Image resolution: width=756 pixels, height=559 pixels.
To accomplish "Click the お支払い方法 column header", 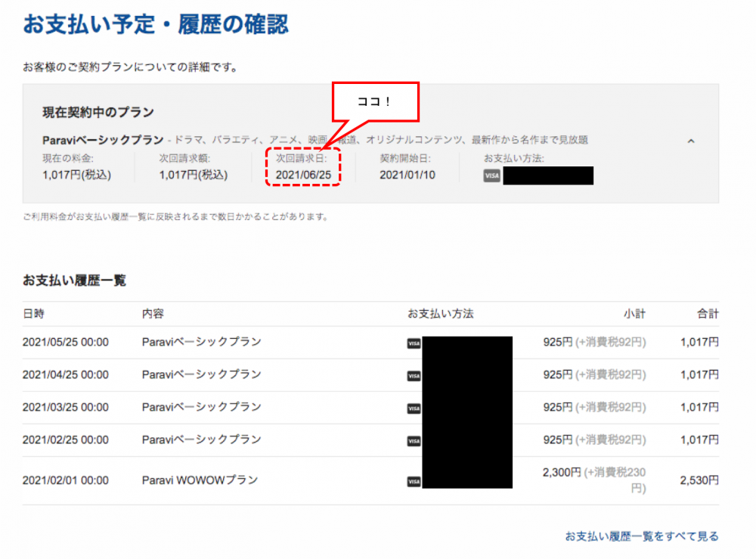I will 441,314.
